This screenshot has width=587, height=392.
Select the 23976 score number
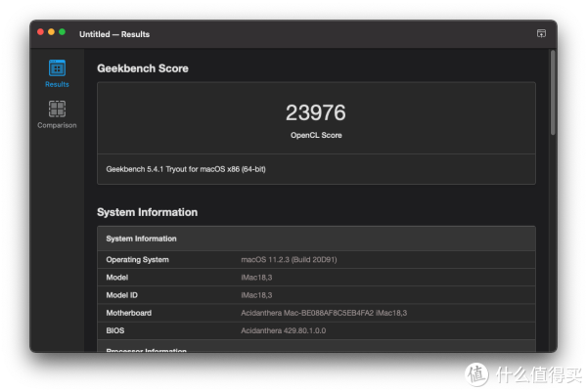[316, 112]
